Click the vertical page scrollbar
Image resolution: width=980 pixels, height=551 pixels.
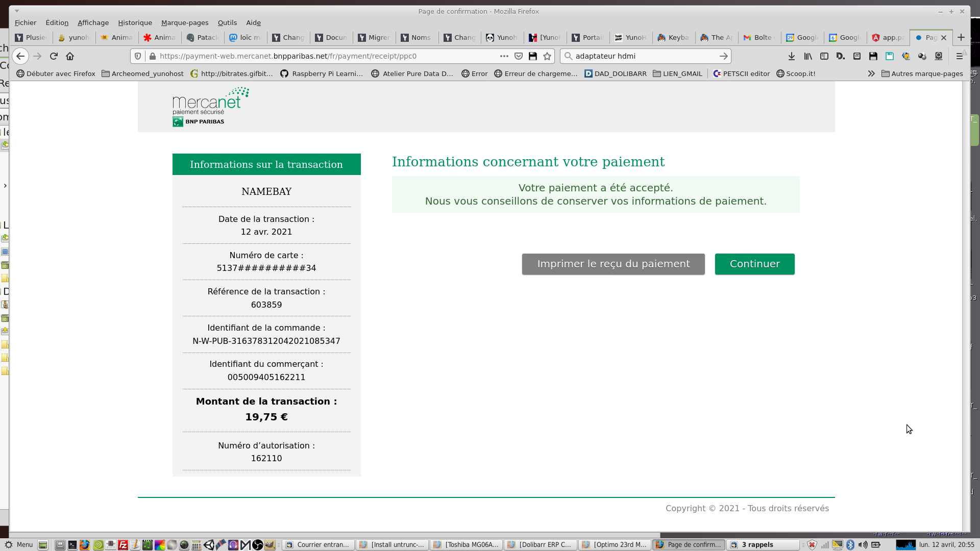(966, 306)
